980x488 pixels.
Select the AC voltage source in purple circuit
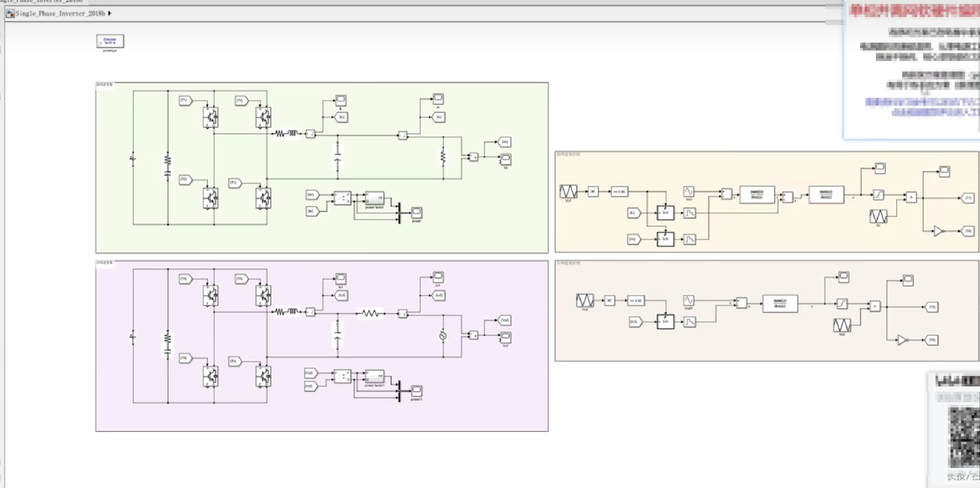coord(443,336)
